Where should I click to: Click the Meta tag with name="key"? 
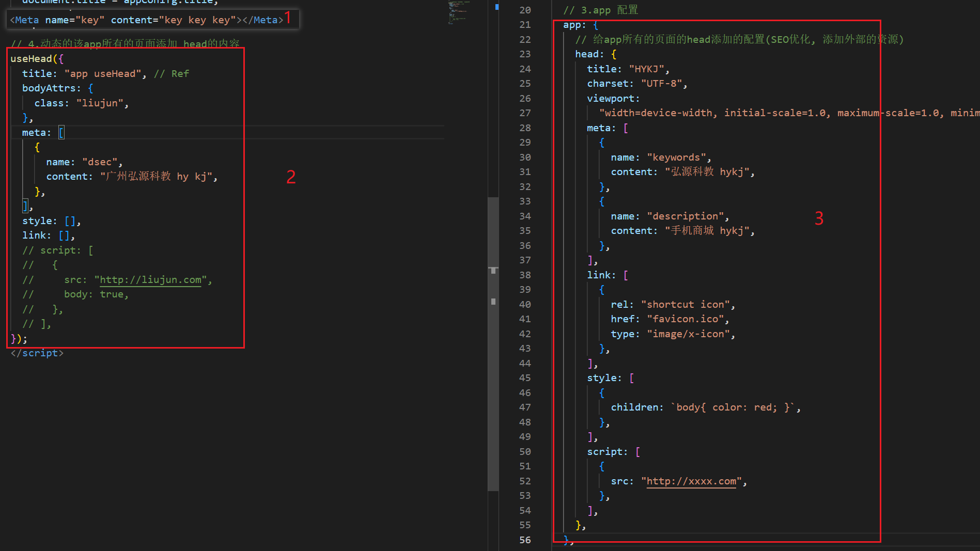pyautogui.click(x=147, y=20)
